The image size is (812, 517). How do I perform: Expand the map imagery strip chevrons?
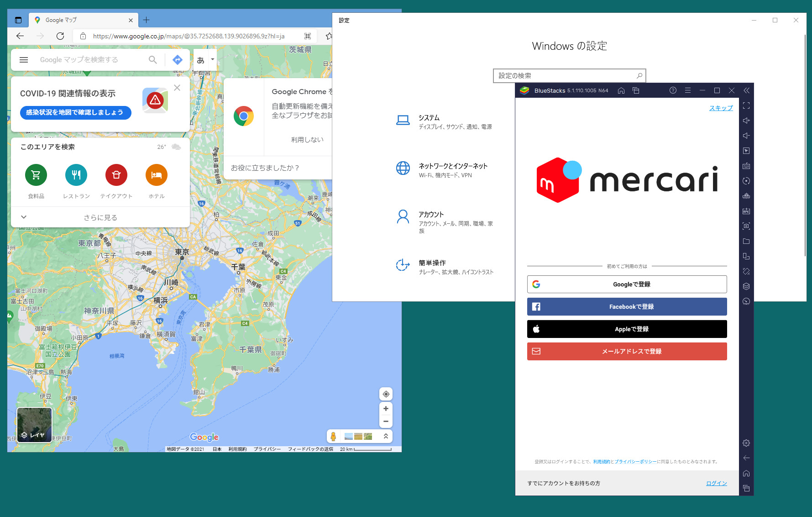tap(386, 436)
